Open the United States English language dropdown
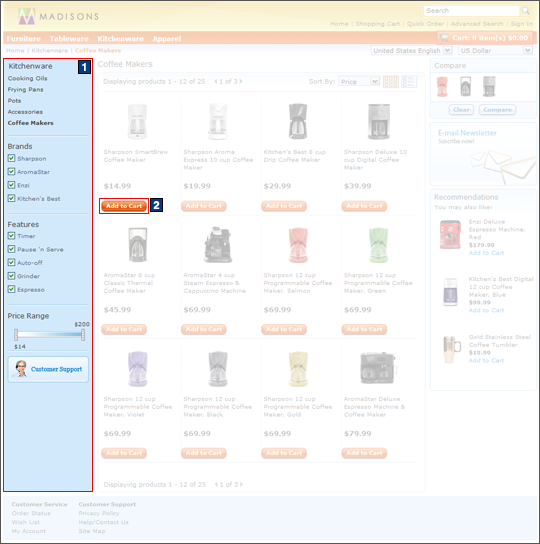This screenshot has height=544, width=540. tap(412, 50)
